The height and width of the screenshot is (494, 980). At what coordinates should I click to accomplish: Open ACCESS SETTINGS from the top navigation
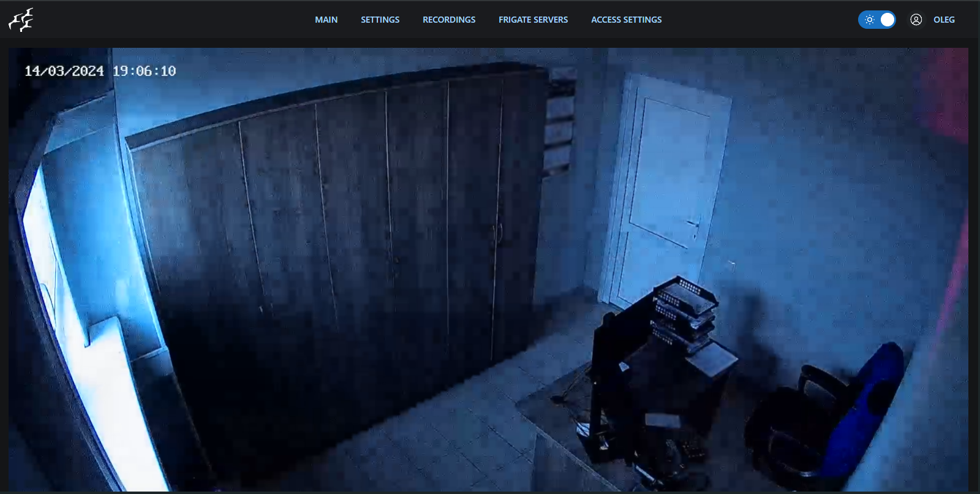[626, 20]
